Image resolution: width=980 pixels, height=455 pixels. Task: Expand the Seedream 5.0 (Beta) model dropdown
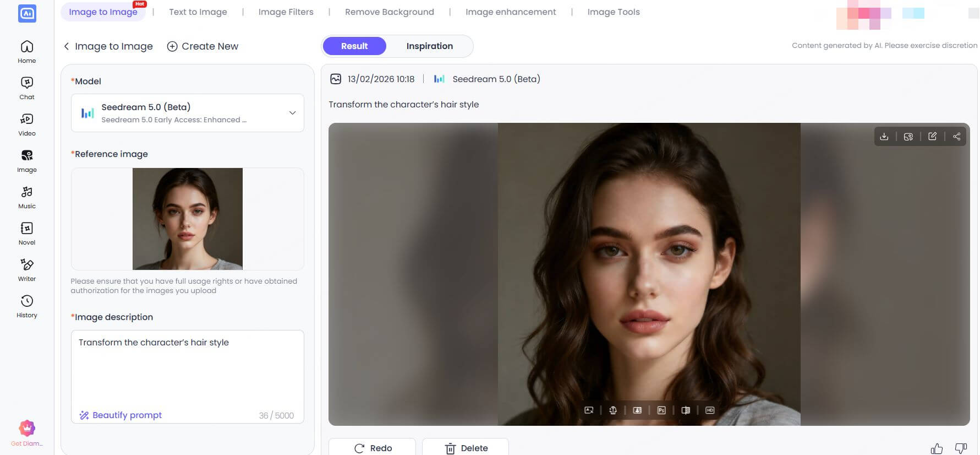pyautogui.click(x=188, y=113)
